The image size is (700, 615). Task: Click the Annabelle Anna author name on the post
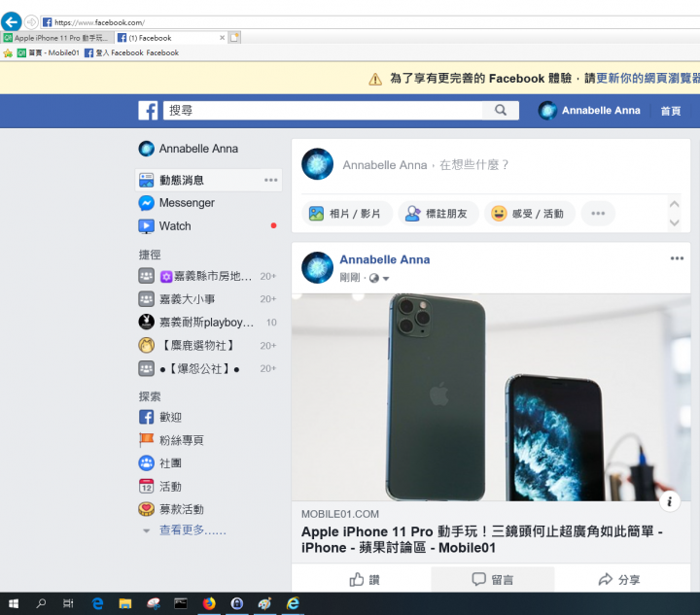pyautogui.click(x=385, y=259)
